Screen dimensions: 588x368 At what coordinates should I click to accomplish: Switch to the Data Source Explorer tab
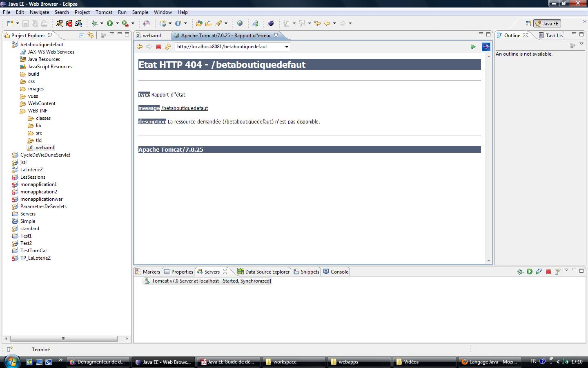263,272
